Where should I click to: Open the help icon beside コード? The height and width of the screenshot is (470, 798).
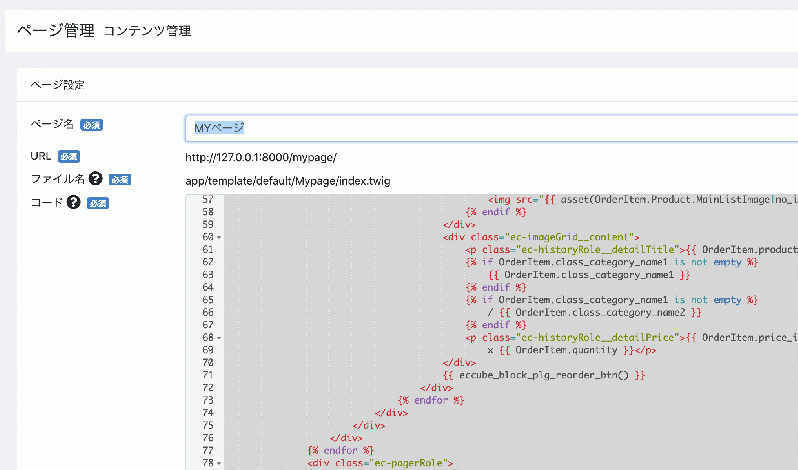[x=73, y=202]
